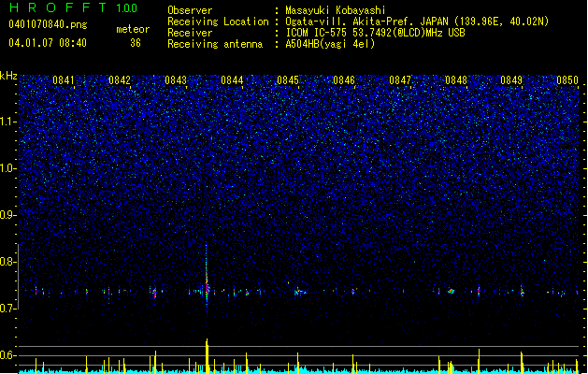Click the Receiver label
Image resolution: width=588 pixels, height=374 pixels.
tap(190, 33)
